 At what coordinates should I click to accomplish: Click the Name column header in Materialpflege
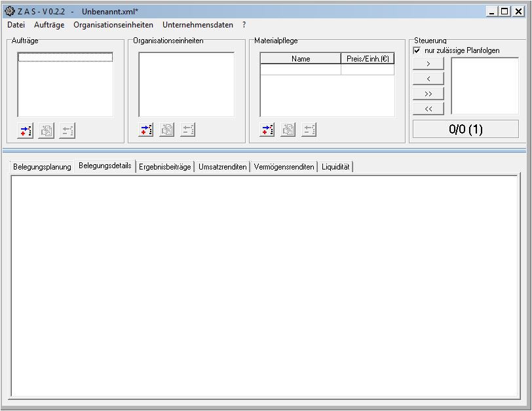coord(301,59)
